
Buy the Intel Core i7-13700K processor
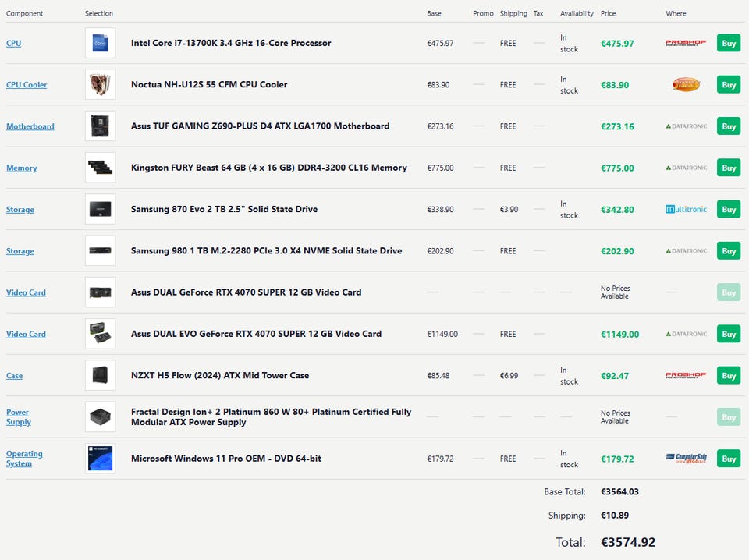[729, 43]
